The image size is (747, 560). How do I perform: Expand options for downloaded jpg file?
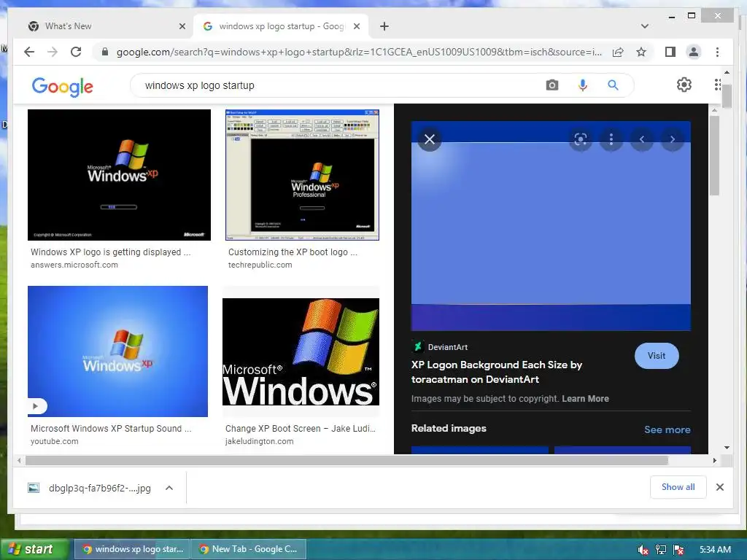pos(169,488)
